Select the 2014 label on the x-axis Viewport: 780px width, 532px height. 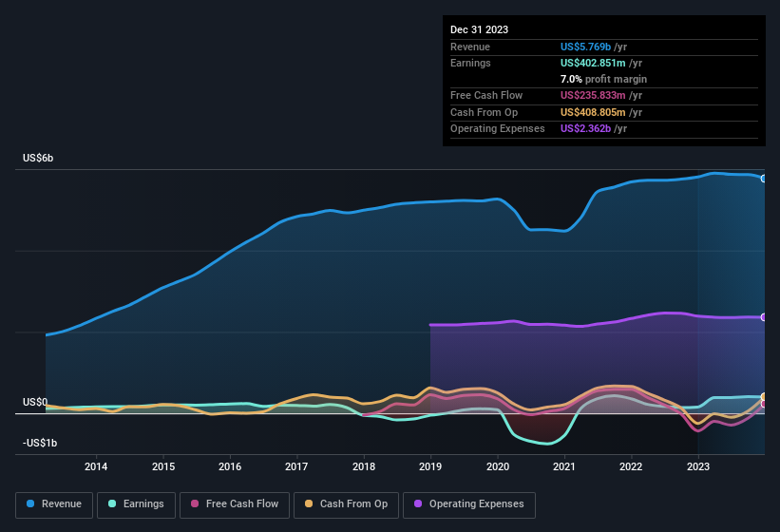point(95,466)
